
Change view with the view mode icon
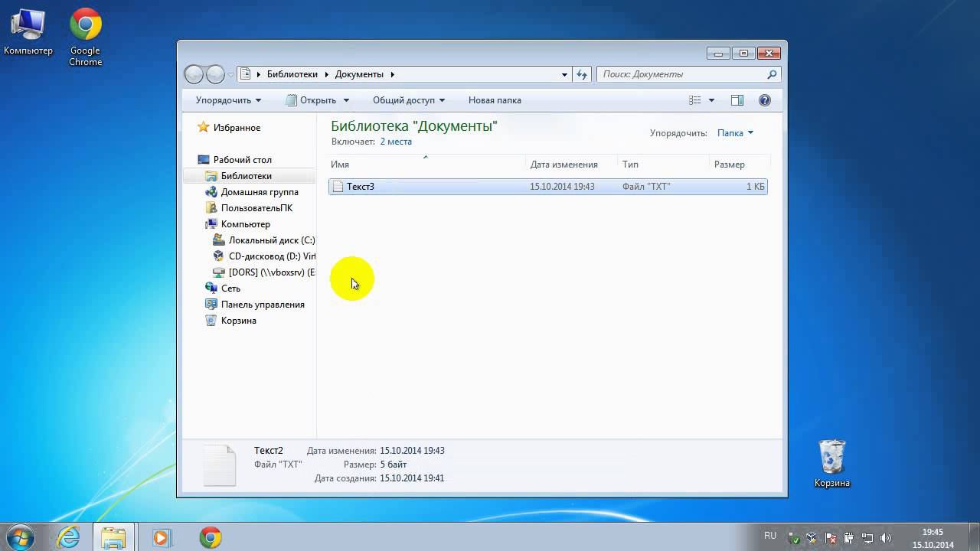tap(695, 100)
